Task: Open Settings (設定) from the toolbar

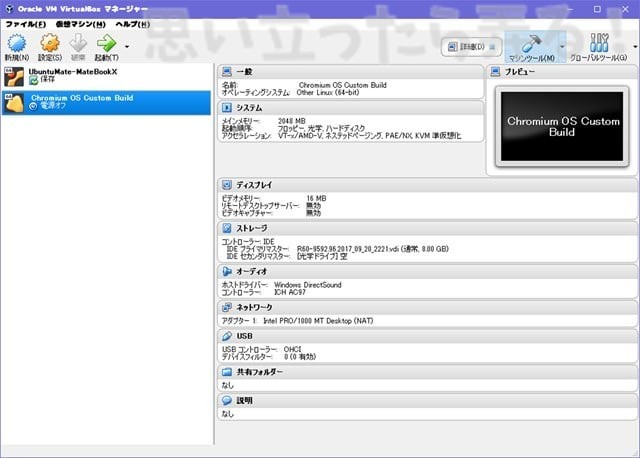Action: click(x=50, y=43)
